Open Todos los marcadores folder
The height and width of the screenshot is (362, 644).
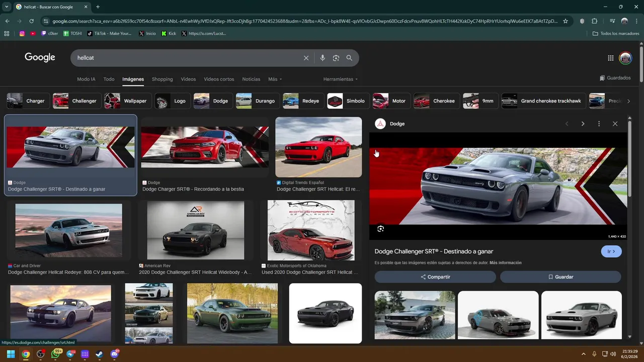click(x=616, y=34)
